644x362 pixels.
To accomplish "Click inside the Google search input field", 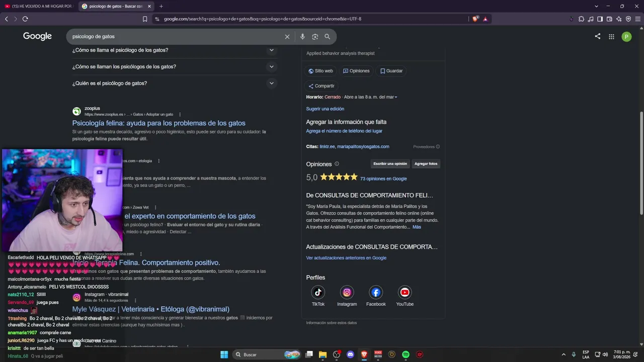I will 176,37.
